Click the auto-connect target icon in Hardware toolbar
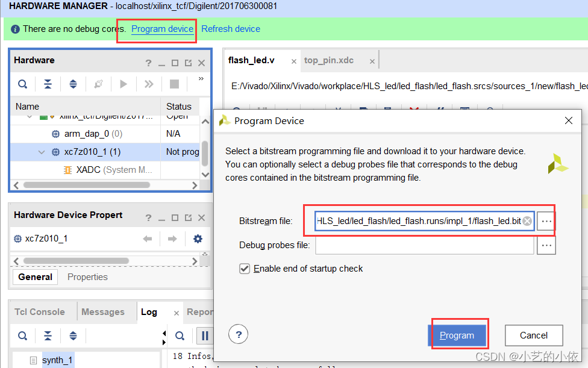 pyautogui.click(x=98, y=84)
